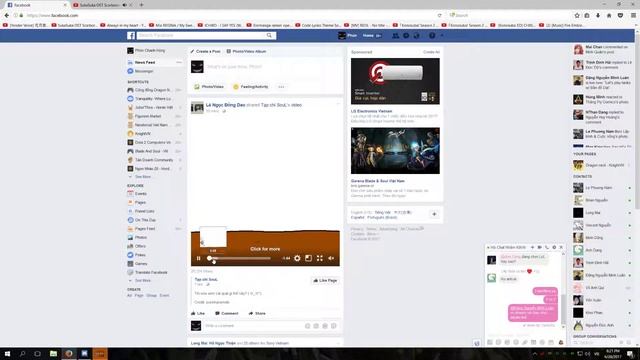Open chat options gear icon
Viewport: 640px width, 360px height.
coord(554,247)
